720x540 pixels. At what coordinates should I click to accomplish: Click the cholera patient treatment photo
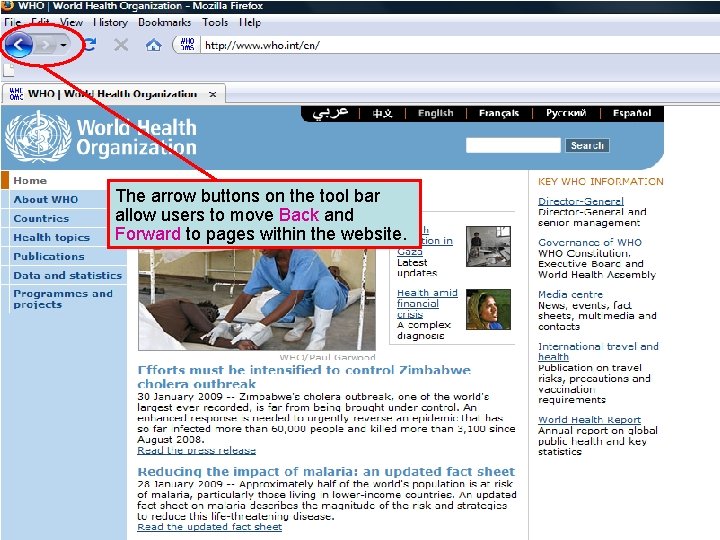coord(257,299)
